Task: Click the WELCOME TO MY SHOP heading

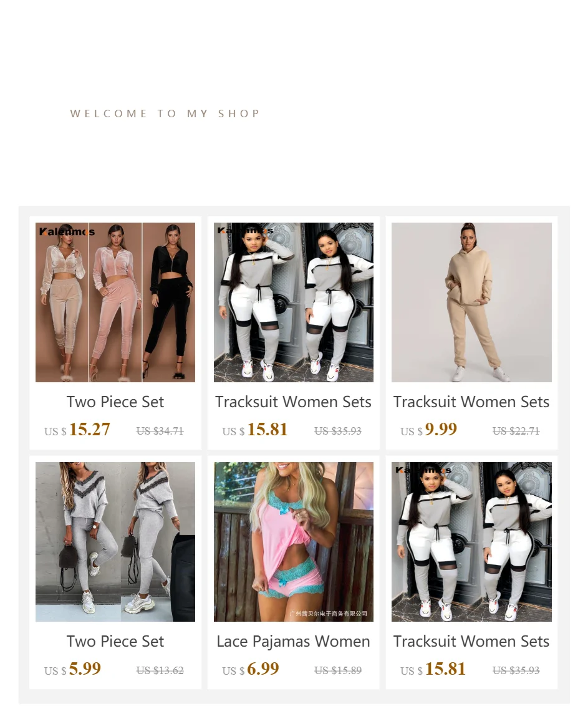Action: click(x=165, y=113)
